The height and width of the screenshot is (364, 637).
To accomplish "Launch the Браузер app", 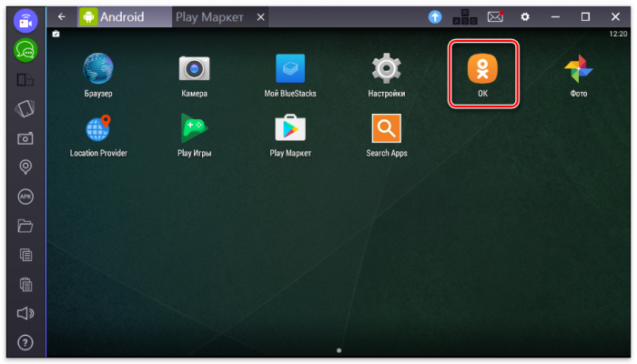I will tap(98, 69).
